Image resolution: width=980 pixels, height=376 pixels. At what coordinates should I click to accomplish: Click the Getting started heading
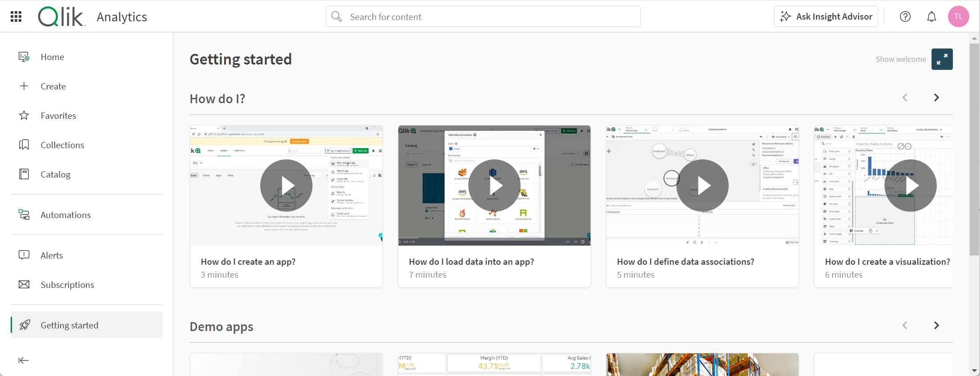click(241, 59)
